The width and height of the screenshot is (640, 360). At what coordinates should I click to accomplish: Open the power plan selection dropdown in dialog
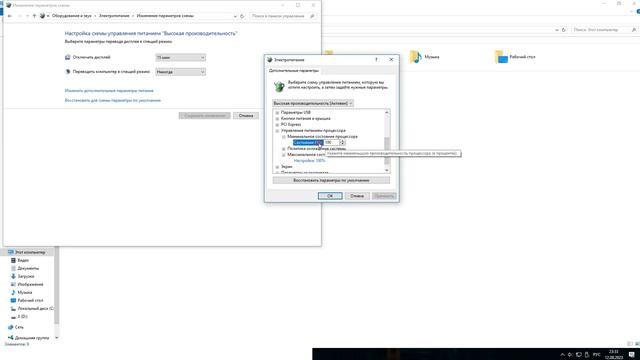[313, 103]
